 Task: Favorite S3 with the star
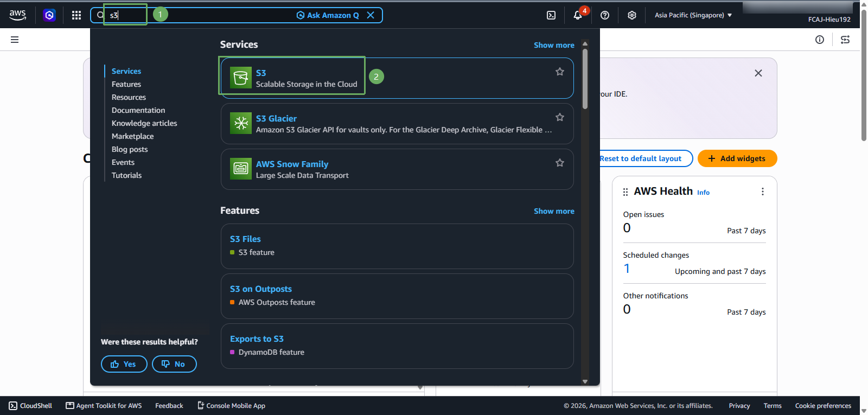(x=560, y=72)
